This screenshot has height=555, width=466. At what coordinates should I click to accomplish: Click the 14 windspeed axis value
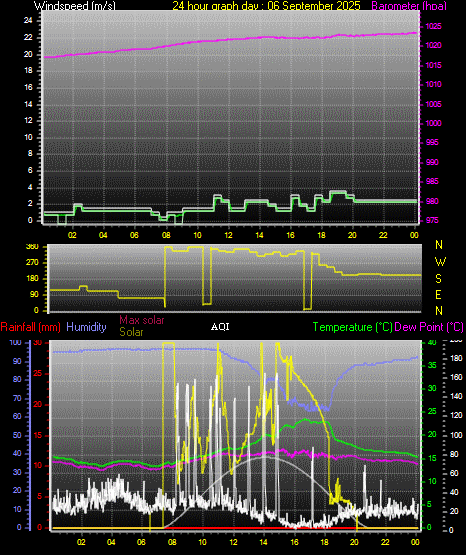[28, 104]
